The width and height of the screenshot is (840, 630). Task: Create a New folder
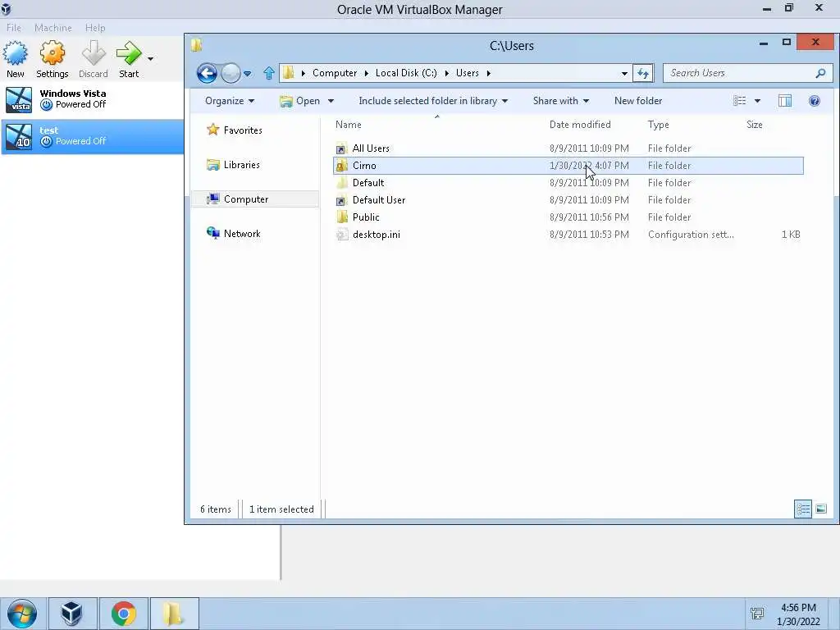[638, 101]
